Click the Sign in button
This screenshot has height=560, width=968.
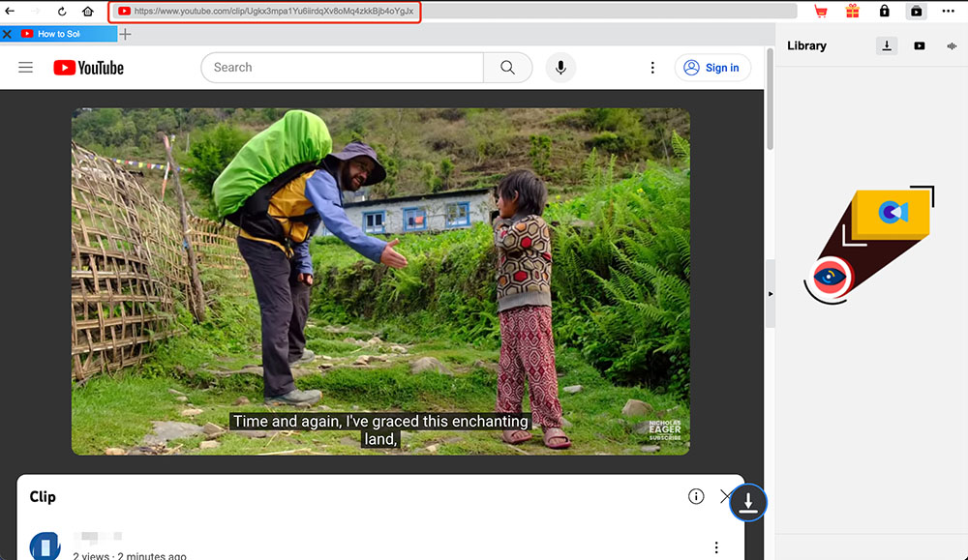712,68
